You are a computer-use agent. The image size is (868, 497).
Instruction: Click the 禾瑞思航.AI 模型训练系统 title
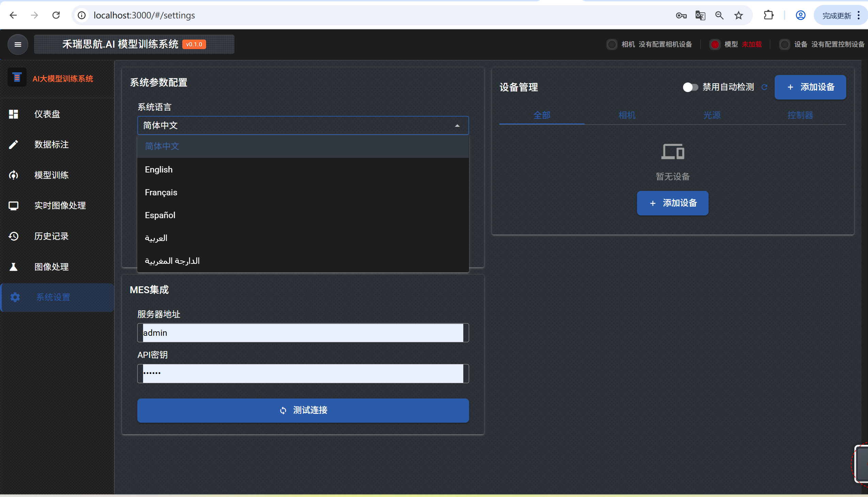point(120,44)
